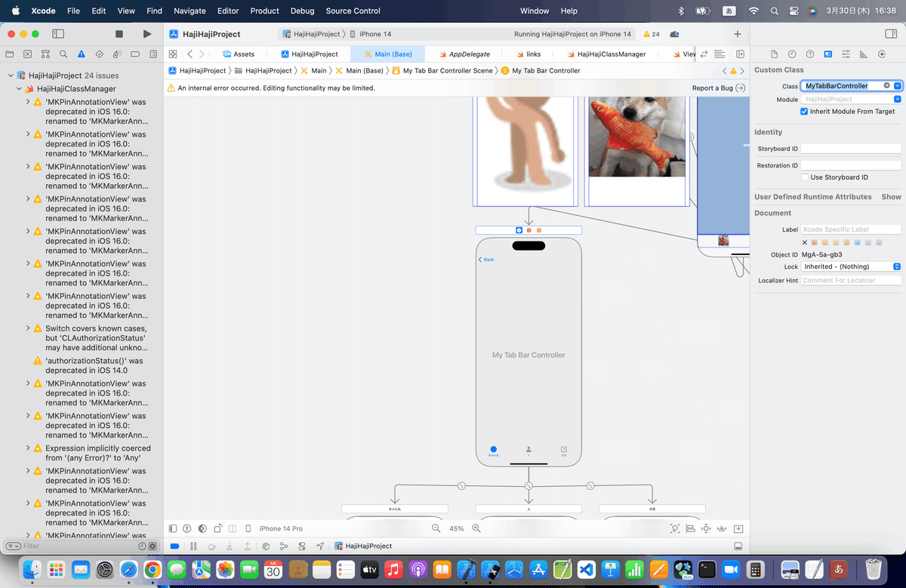906x588 pixels.
Task: Show the Identity inspector
Action: pos(828,54)
